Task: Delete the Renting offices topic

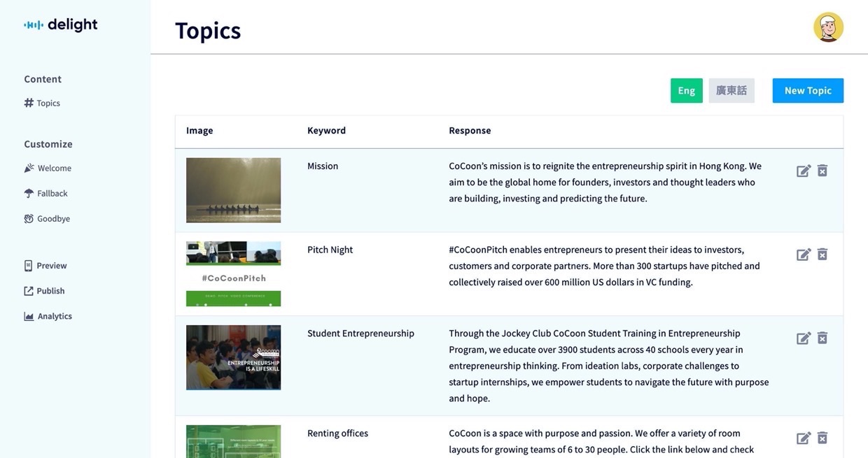Action: 822,438
